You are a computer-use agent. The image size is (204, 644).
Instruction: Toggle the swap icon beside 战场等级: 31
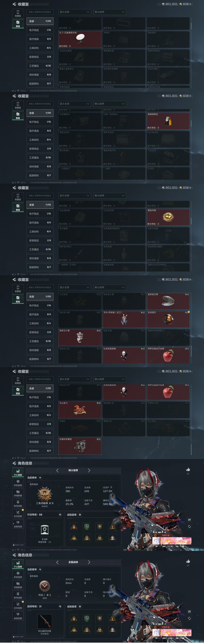[60, 606]
